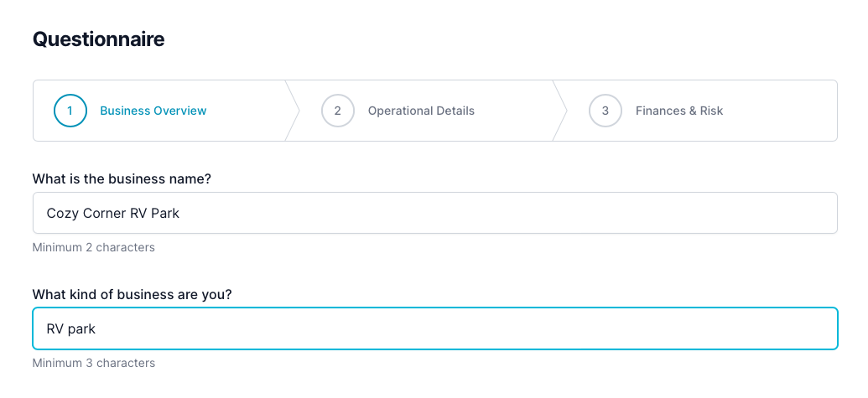Click the "What kind of business are you?" label

(132, 294)
